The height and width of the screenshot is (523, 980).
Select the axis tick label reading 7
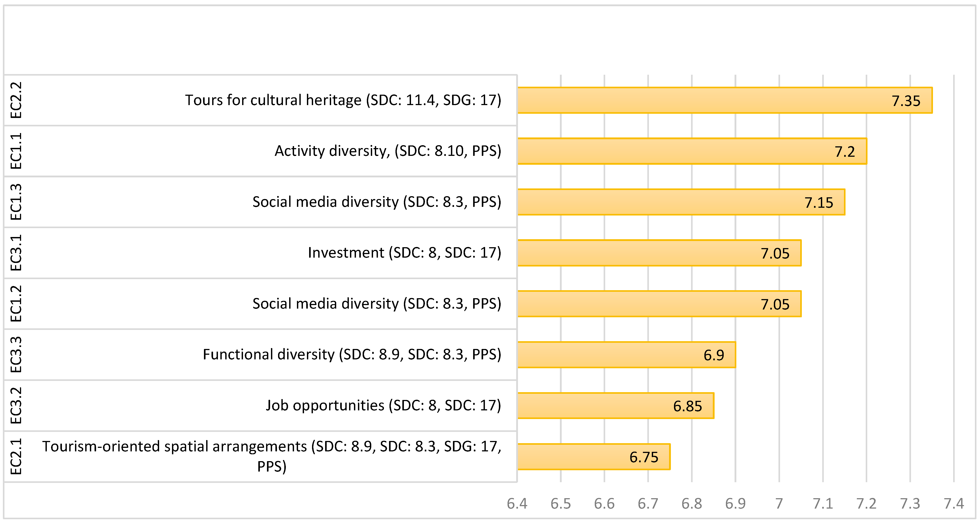click(779, 504)
